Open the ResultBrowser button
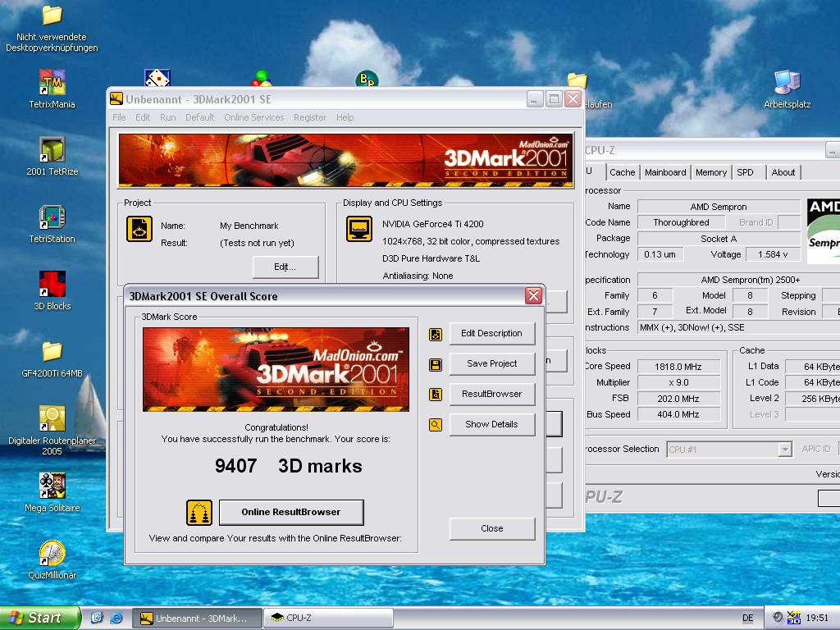Screen dimensions: 840x630 point(492,394)
